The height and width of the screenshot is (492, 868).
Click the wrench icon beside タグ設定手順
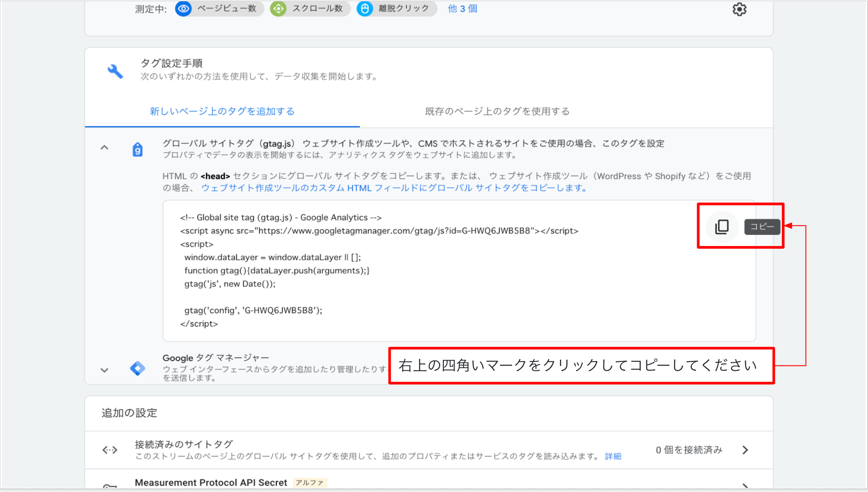tap(115, 71)
